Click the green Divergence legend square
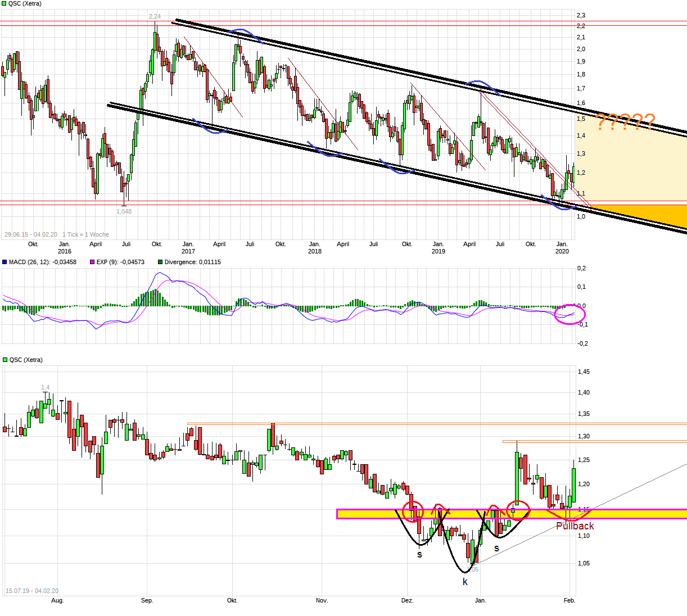The width and height of the screenshot is (687, 616). [160, 262]
